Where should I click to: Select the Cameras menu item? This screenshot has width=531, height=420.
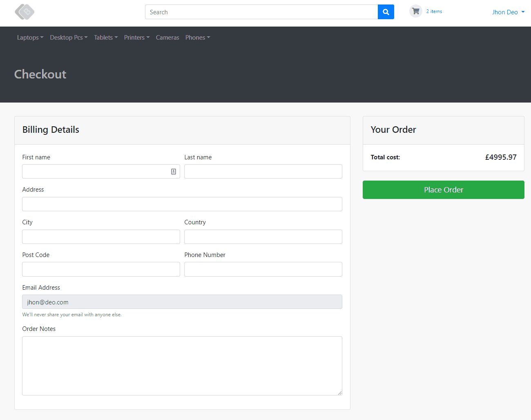pyautogui.click(x=167, y=37)
